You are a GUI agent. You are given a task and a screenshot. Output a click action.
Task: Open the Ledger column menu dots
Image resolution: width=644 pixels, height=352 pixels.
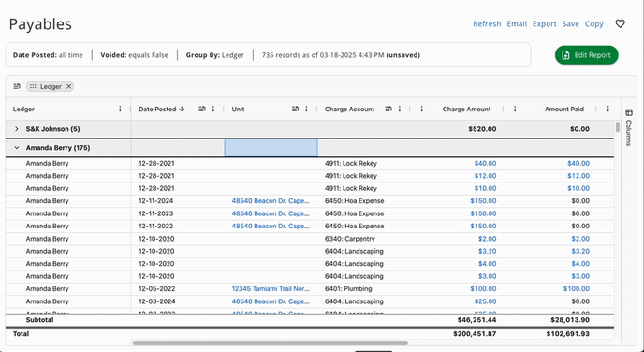(x=120, y=109)
